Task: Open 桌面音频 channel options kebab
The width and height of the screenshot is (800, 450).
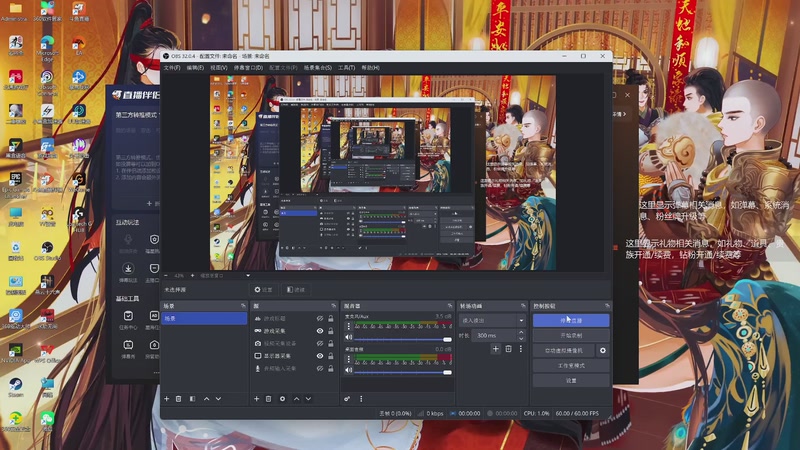Action: 349,359
